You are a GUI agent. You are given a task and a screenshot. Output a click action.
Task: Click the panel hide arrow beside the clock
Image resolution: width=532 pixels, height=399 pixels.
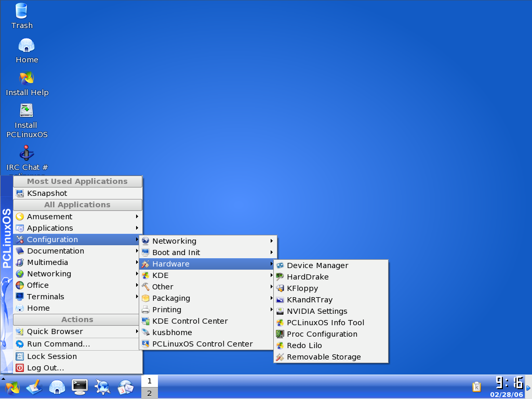[528, 388]
